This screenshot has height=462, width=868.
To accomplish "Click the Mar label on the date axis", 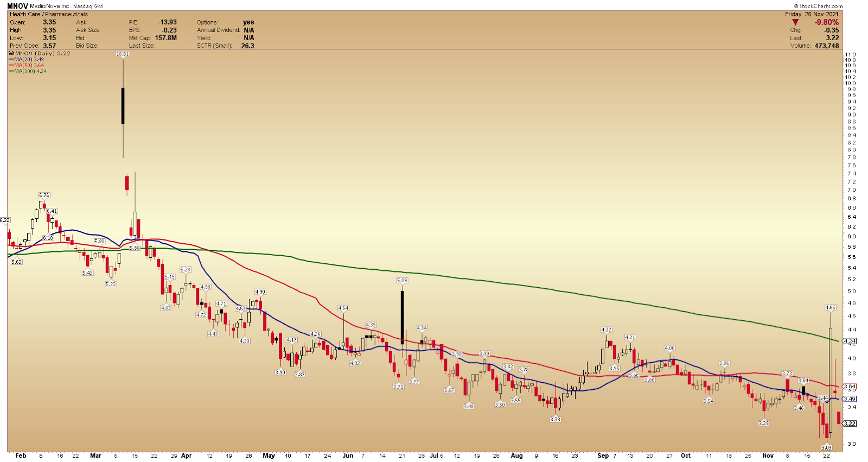I will (x=95, y=455).
